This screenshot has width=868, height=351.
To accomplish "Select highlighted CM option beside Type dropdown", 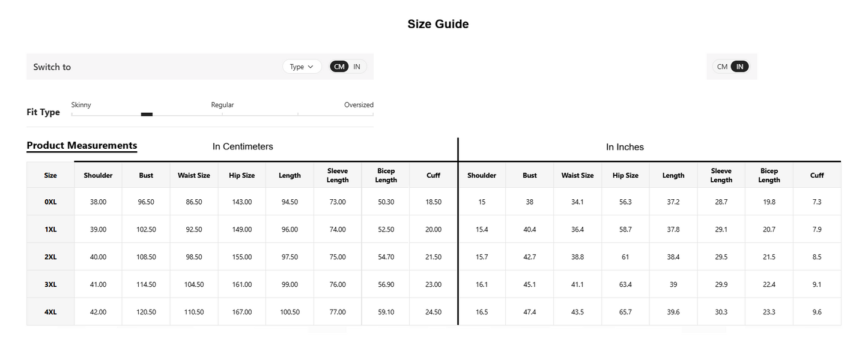I will click(x=339, y=67).
